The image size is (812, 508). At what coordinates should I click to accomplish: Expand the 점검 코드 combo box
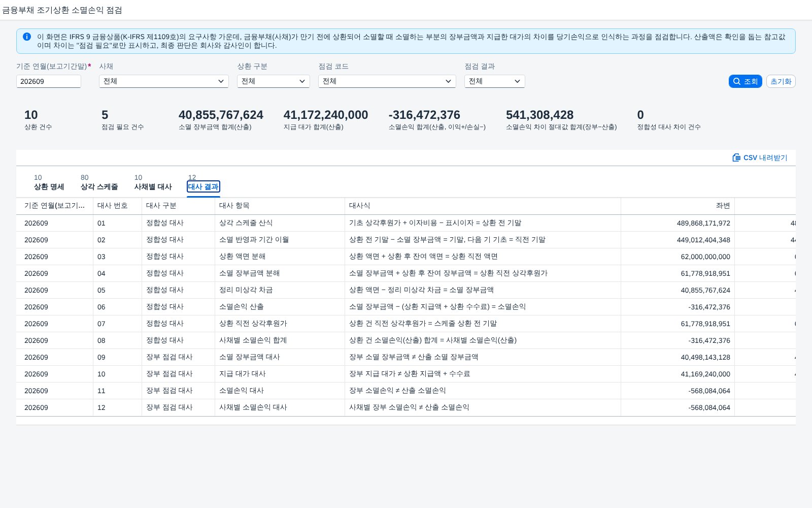tap(387, 81)
